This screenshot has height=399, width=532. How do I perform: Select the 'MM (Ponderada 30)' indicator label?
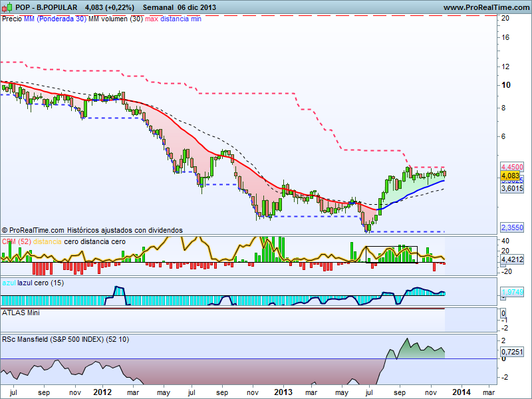click(55, 19)
